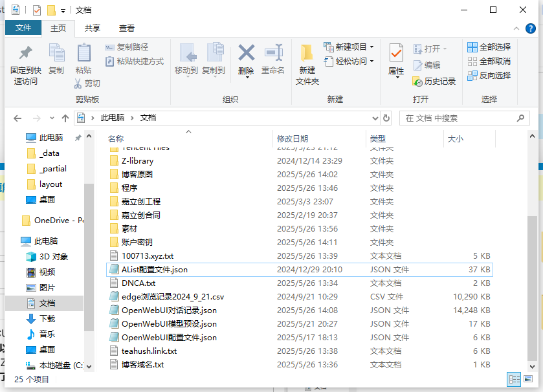The width and height of the screenshot is (543, 392).
Task: Expand the New item dropdown
Action: (371, 47)
